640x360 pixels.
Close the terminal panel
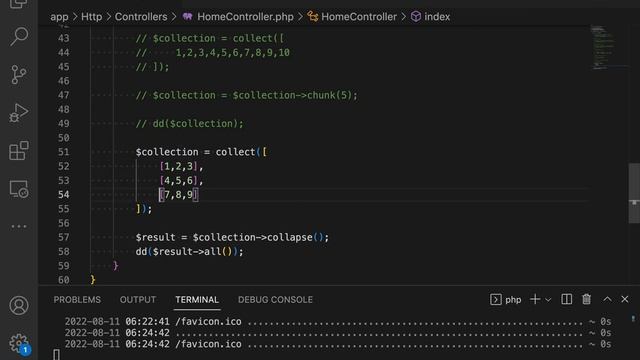coord(625,299)
